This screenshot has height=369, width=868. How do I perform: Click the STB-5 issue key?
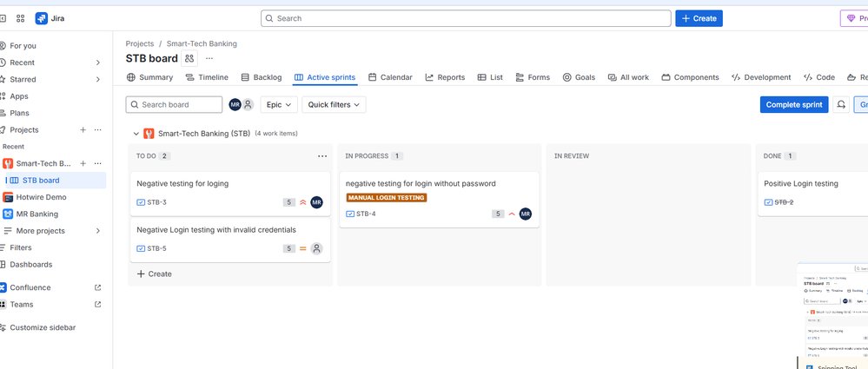click(x=156, y=249)
